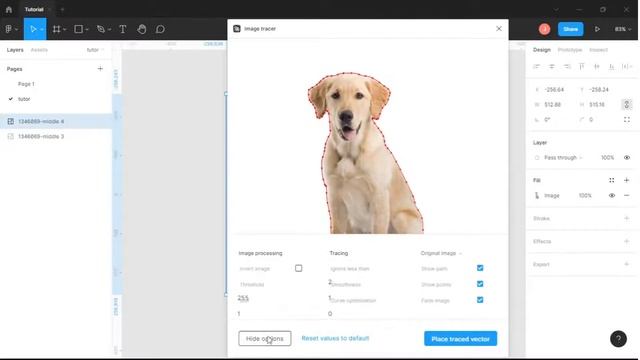Screen dimensions: 640x360
Task: Uncheck Show path checkbox
Action: pos(480,268)
